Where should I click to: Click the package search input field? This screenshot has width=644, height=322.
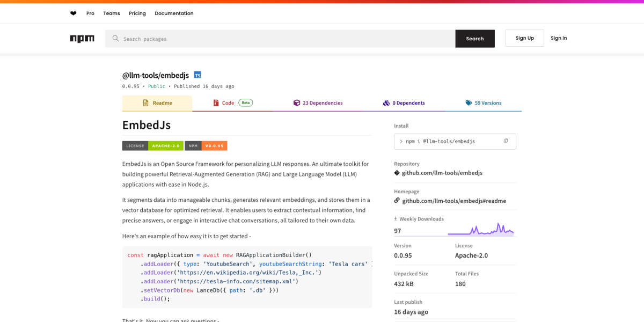point(268,38)
